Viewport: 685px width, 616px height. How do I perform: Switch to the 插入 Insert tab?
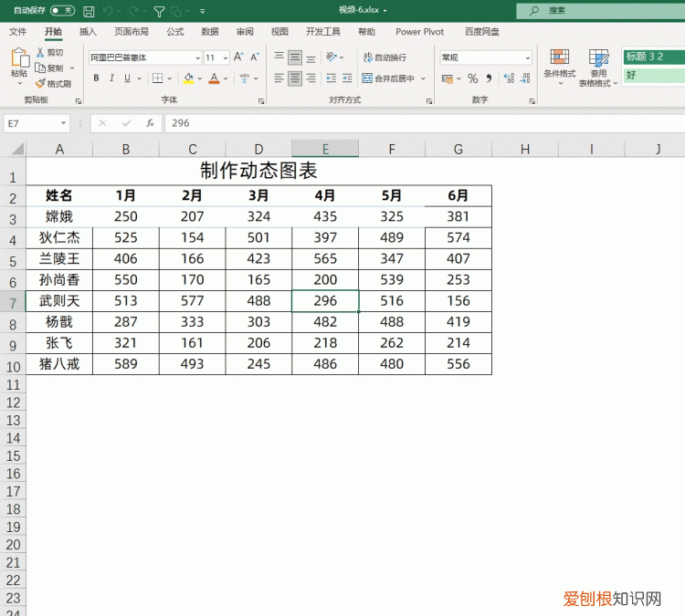click(88, 31)
